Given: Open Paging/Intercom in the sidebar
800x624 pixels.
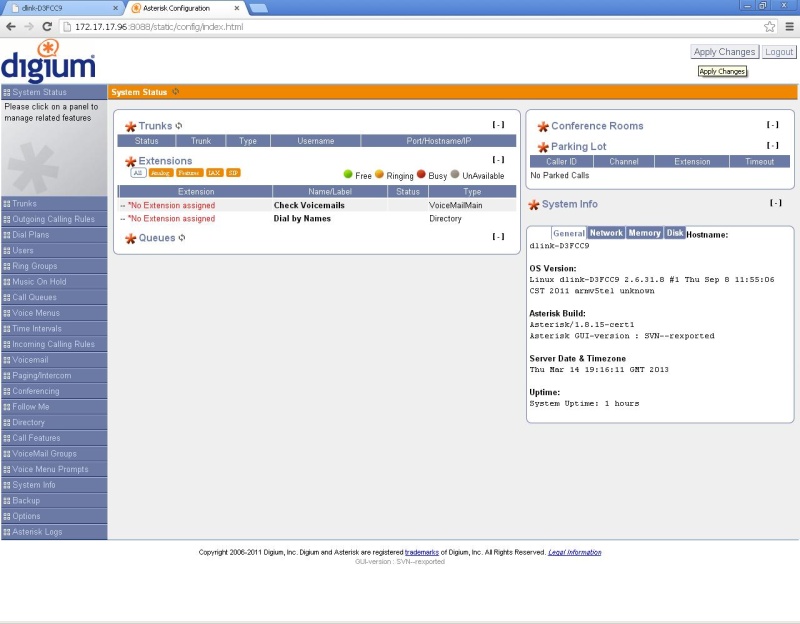Looking at the screenshot, I should (54, 376).
